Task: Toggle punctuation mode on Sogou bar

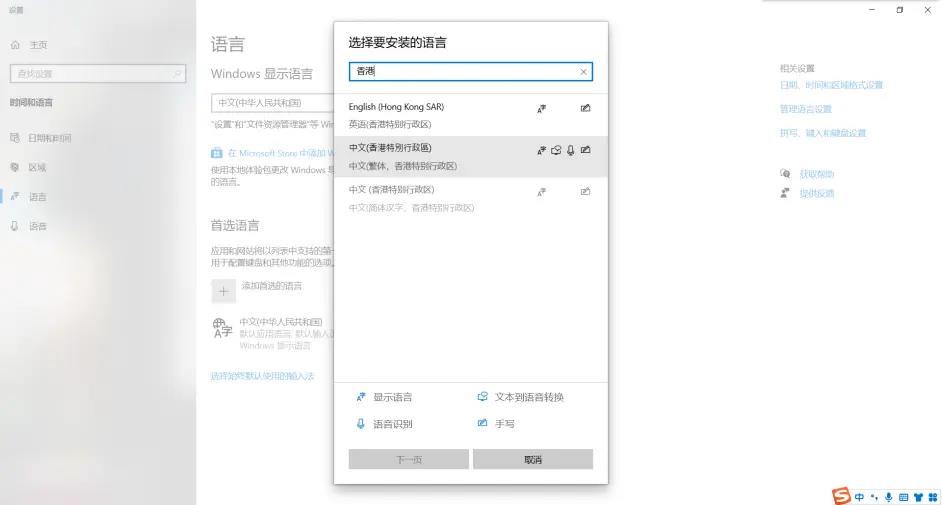Action: point(874,497)
